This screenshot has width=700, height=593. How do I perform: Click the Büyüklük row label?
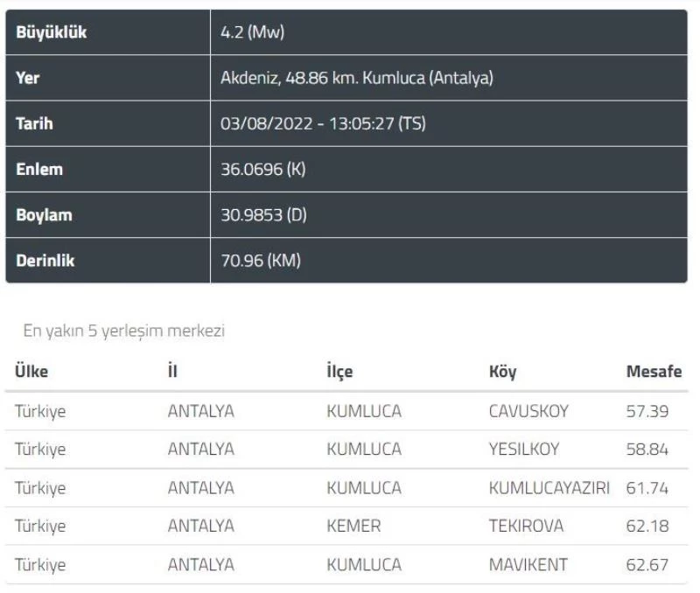coord(52,32)
